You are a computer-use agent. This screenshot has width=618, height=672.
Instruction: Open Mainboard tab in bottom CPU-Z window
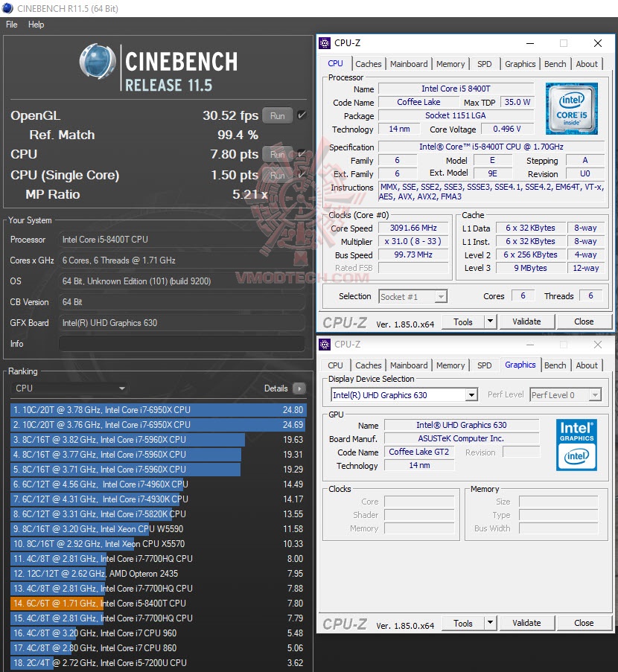coord(409,365)
